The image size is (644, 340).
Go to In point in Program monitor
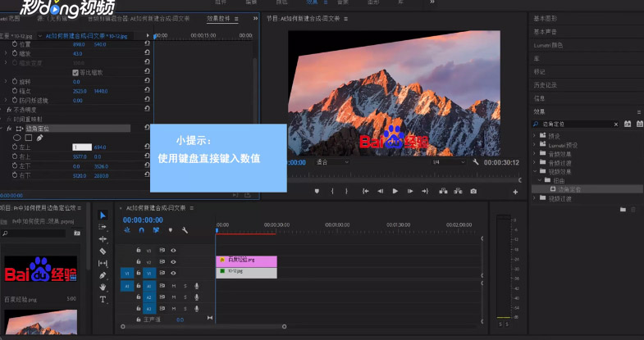coord(365,191)
